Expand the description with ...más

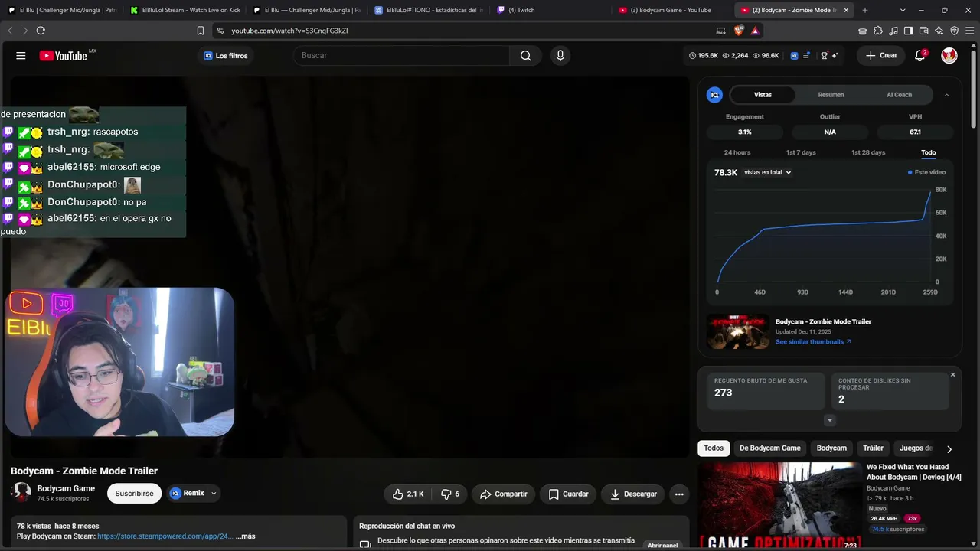245,536
